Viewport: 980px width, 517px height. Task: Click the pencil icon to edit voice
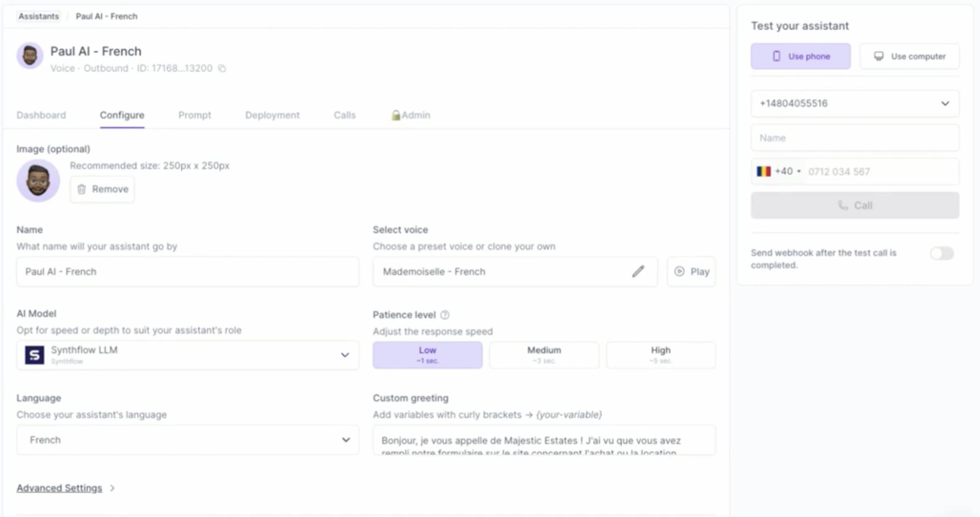point(638,271)
